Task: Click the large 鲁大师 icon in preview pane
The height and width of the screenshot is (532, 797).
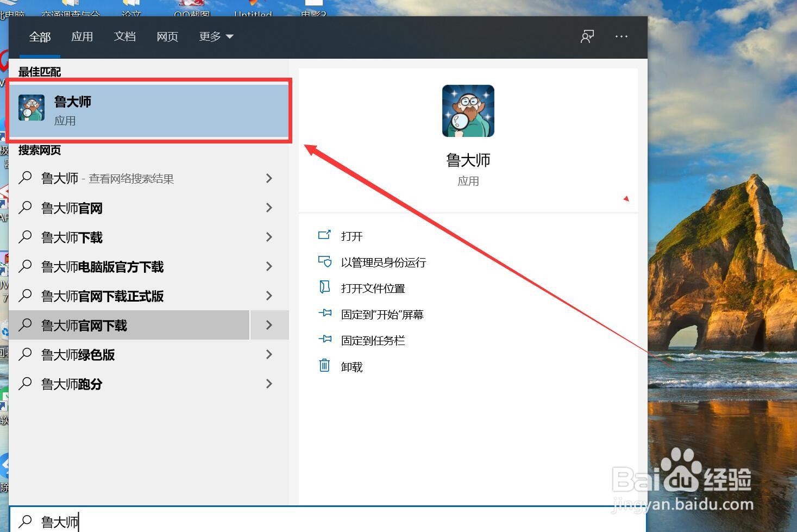Action: point(468,111)
